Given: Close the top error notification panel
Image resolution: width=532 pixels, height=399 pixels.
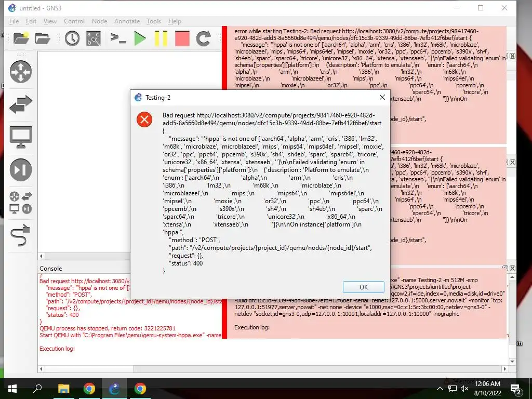Looking at the screenshot, I should pos(512,56).
